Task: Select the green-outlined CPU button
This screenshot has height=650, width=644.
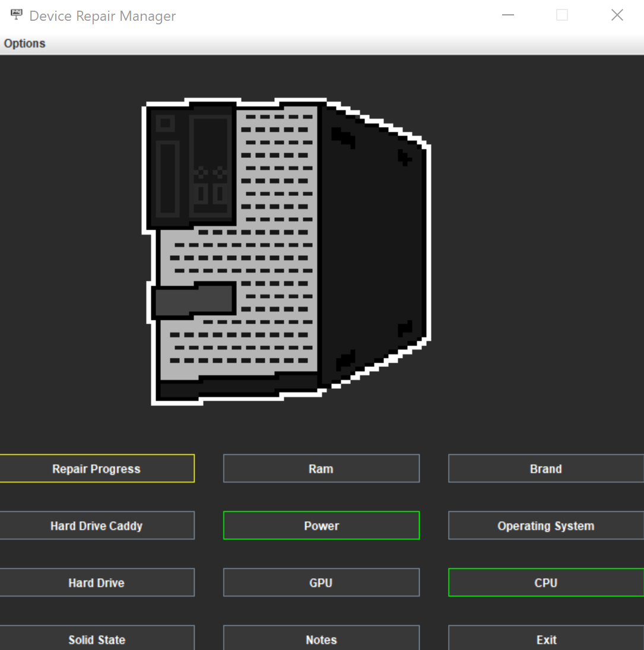Action: point(546,582)
